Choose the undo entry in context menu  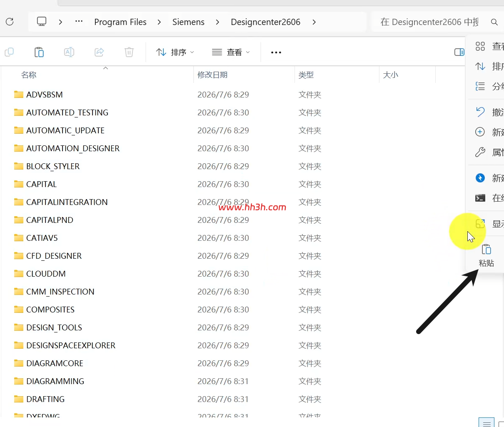pos(489,112)
